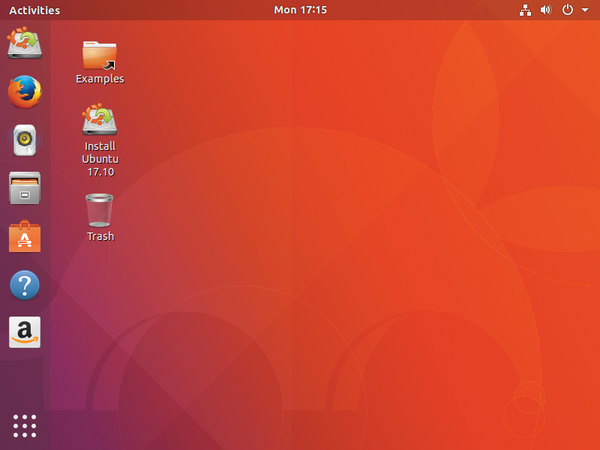Launch Amazon from the dock
The width and height of the screenshot is (600, 450).
[x=24, y=332]
